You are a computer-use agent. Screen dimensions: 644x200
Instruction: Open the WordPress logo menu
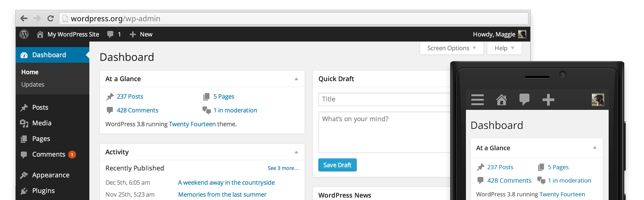tap(24, 34)
